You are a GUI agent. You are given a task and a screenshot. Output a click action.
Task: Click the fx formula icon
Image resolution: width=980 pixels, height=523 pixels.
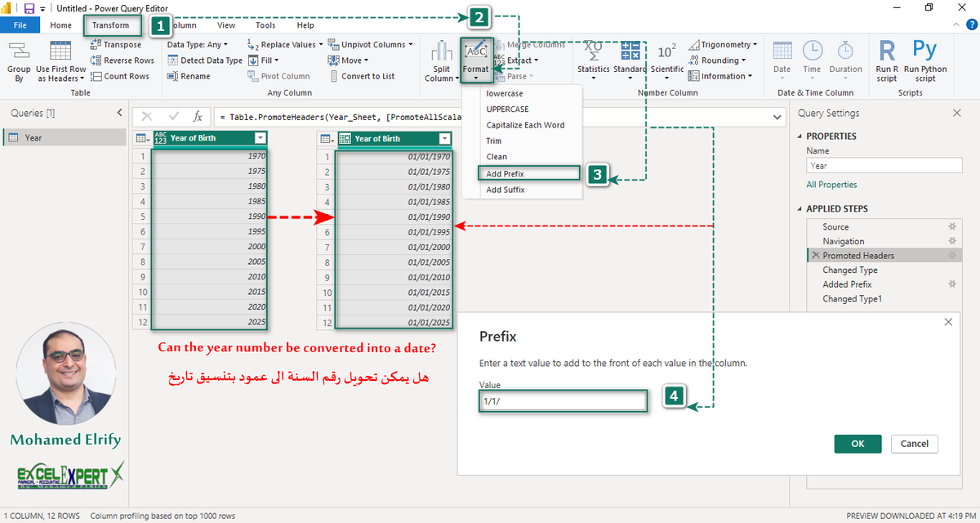point(198,117)
